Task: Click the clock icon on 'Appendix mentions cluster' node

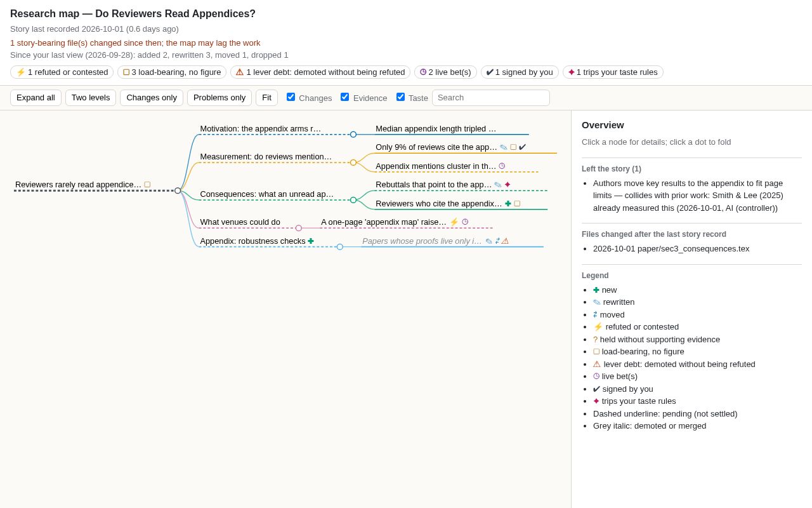Action: coord(502,166)
